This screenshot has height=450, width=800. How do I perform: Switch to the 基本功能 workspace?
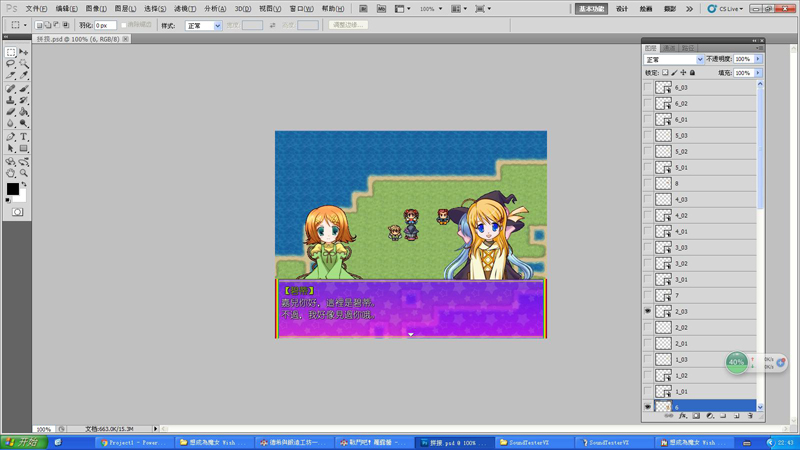point(591,9)
